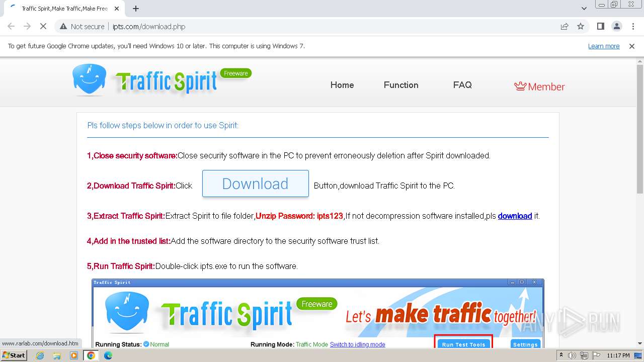Click the browser forward arrow

(x=27, y=26)
